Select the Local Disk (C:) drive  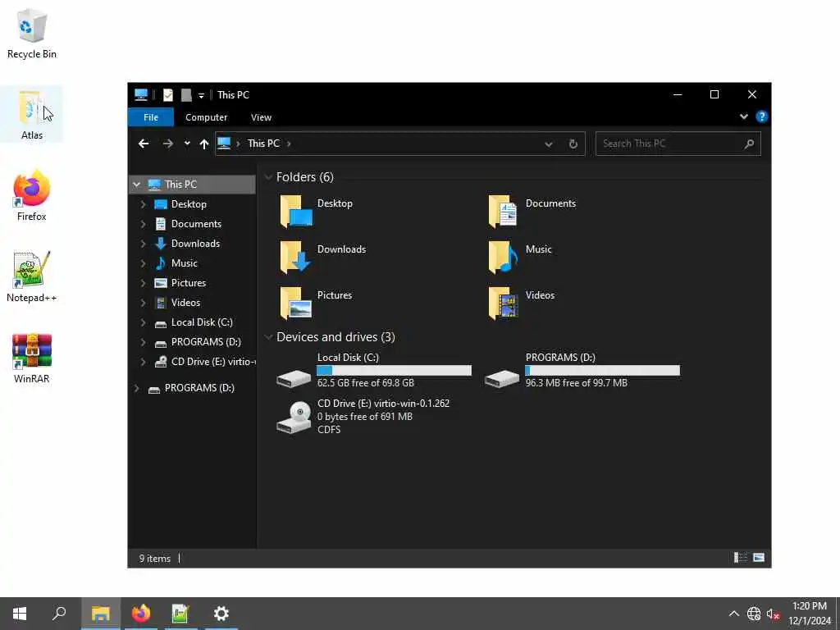point(374,370)
